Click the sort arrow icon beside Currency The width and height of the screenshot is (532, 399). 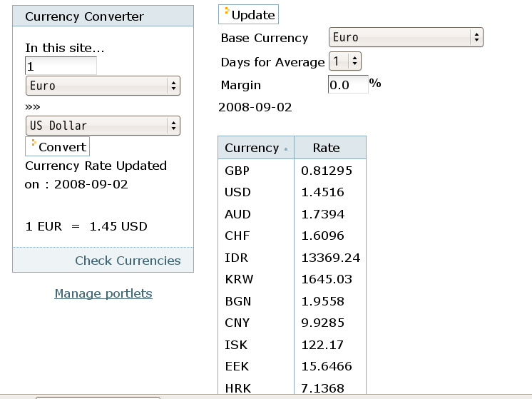click(286, 149)
